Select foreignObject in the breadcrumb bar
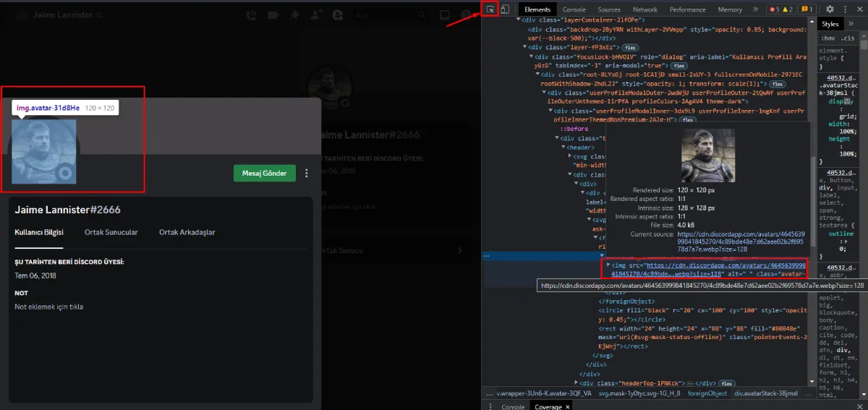868x410 pixels. tap(707, 393)
